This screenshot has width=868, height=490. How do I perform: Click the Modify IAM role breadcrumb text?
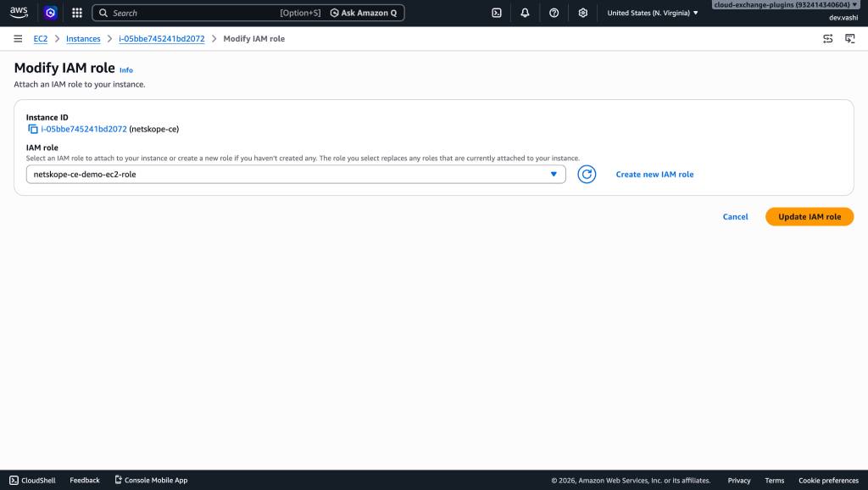pos(254,39)
